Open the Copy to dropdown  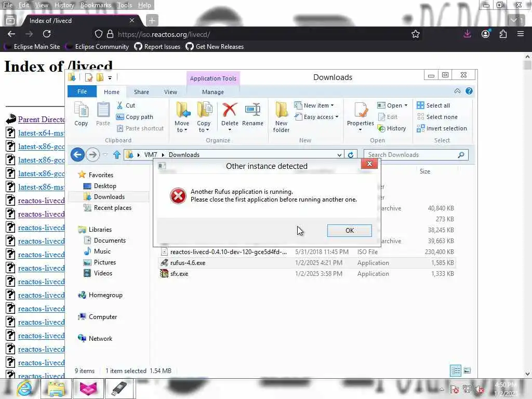pos(204,117)
